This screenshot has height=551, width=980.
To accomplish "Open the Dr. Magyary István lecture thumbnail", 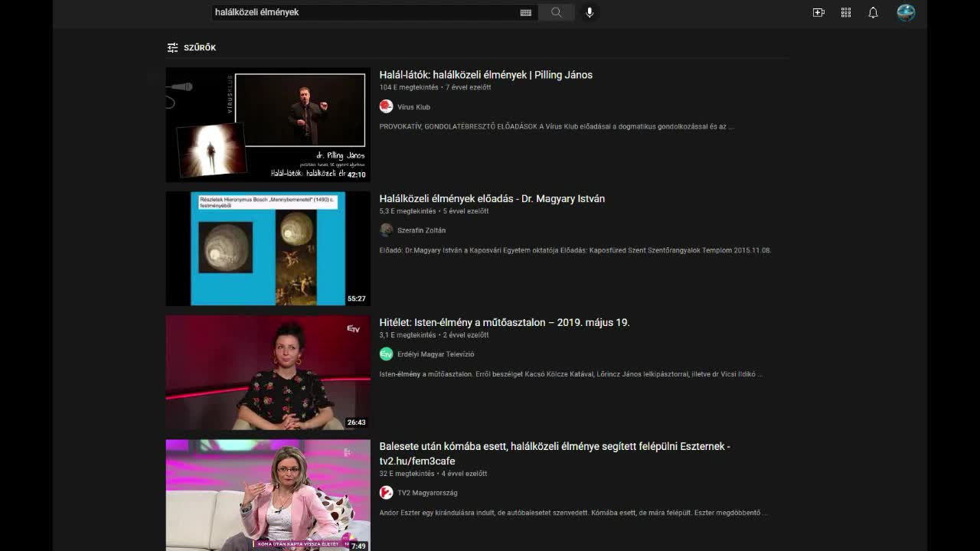I will [268, 249].
